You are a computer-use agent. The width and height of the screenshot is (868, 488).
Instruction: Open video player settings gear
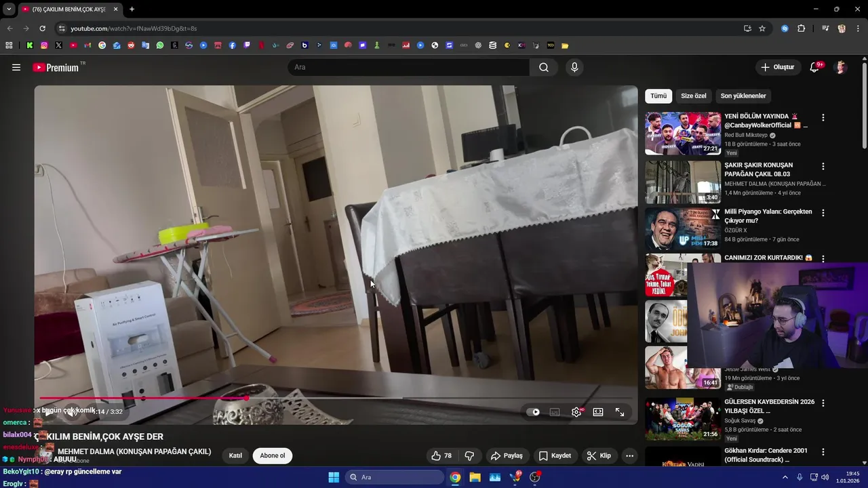click(x=576, y=411)
